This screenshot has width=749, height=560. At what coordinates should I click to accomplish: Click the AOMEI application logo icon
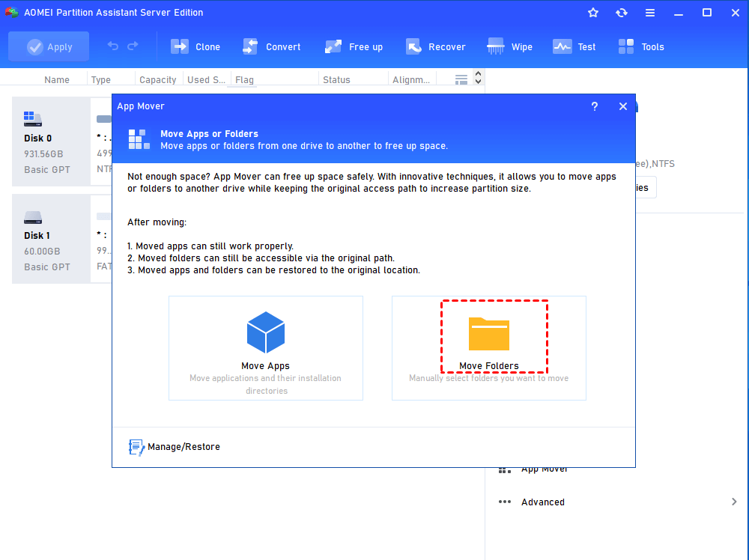pyautogui.click(x=11, y=13)
